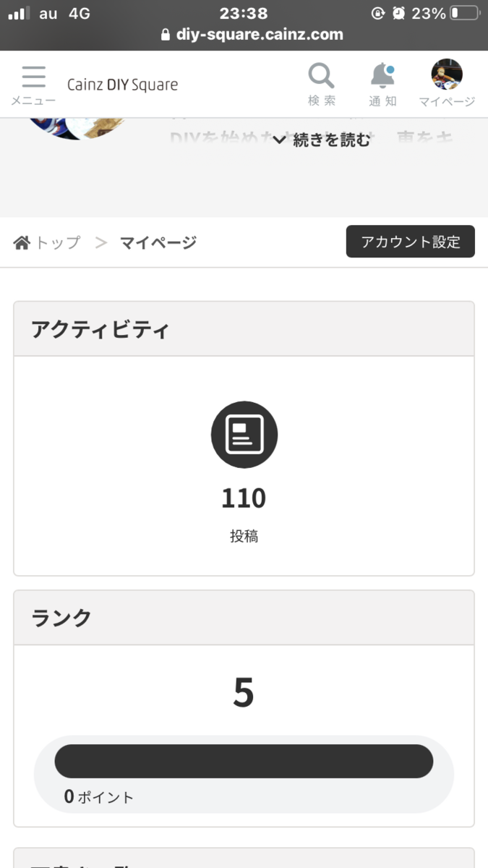488x868 pixels.
Task: Tap the マイページ avatar icon in header
Action: (x=447, y=75)
